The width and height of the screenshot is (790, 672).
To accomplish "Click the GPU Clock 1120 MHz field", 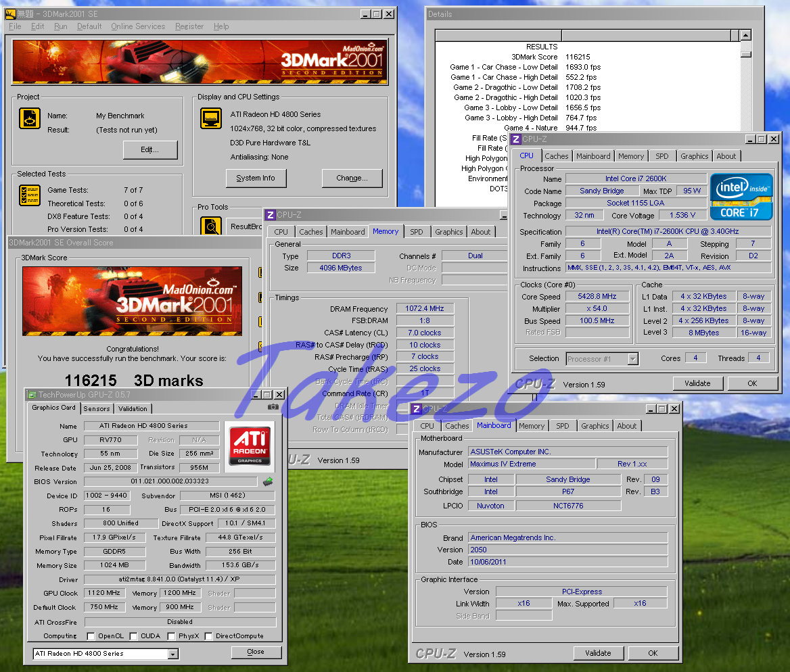I will [x=104, y=593].
